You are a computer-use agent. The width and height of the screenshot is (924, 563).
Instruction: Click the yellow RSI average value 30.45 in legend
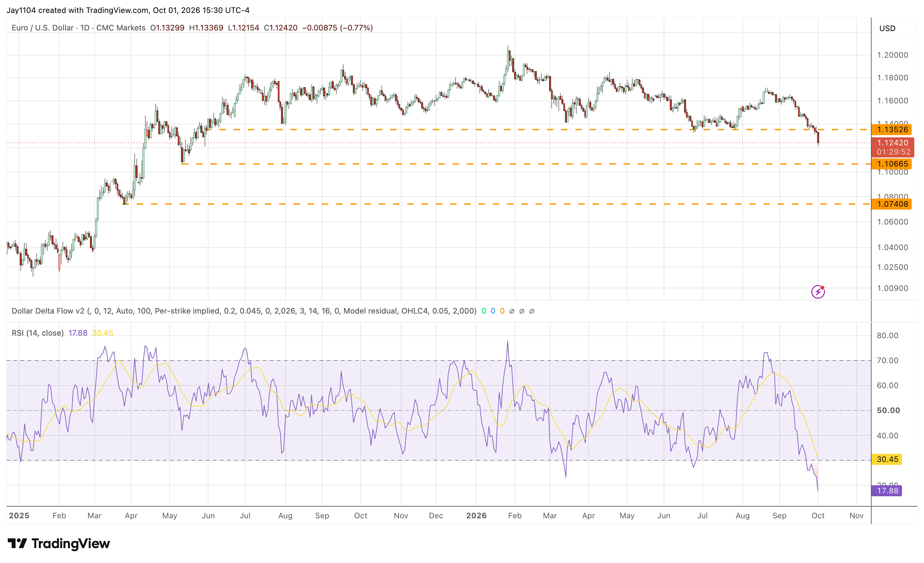[x=102, y=333]
